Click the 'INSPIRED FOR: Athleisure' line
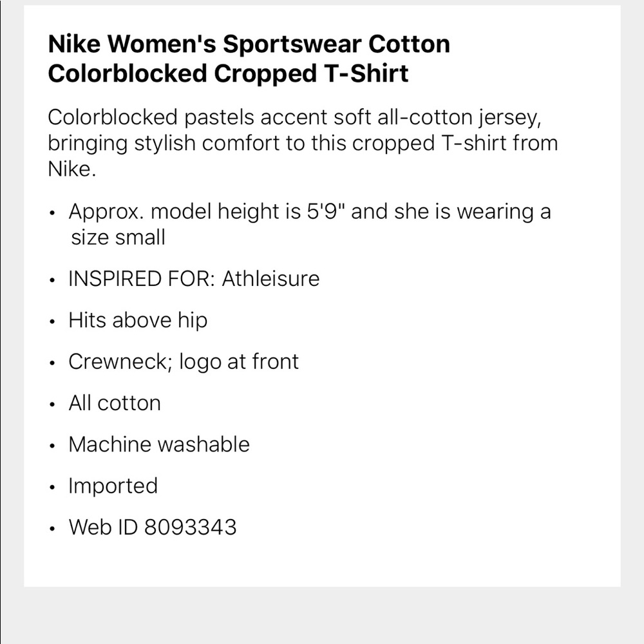The image size is (644, 644). [194, 279]
